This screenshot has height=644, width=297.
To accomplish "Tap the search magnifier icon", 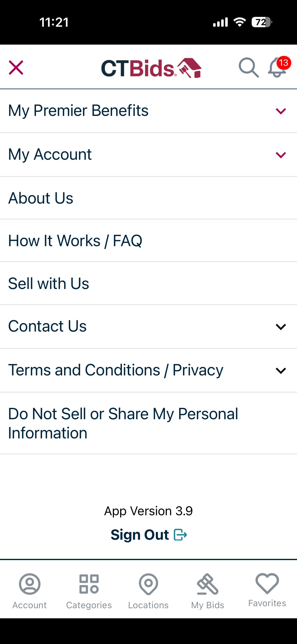I will coord(248,68).
